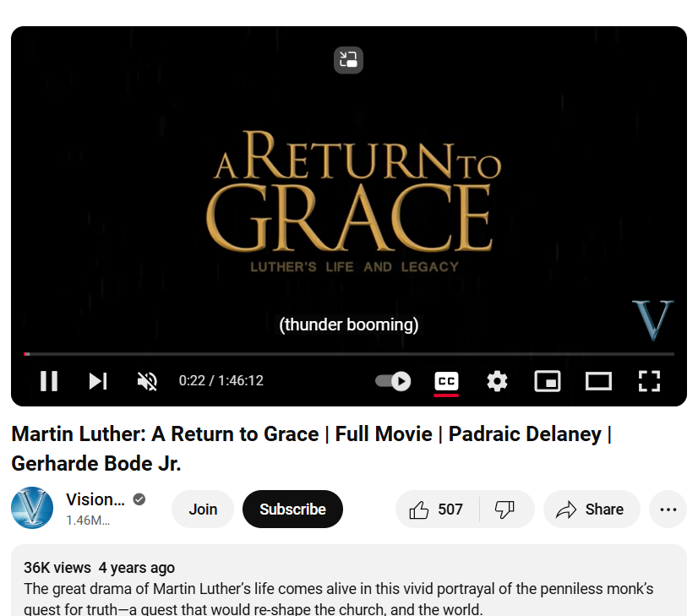
Task: Click the 1.46M subscriber count
Action: tap(88, 520)
